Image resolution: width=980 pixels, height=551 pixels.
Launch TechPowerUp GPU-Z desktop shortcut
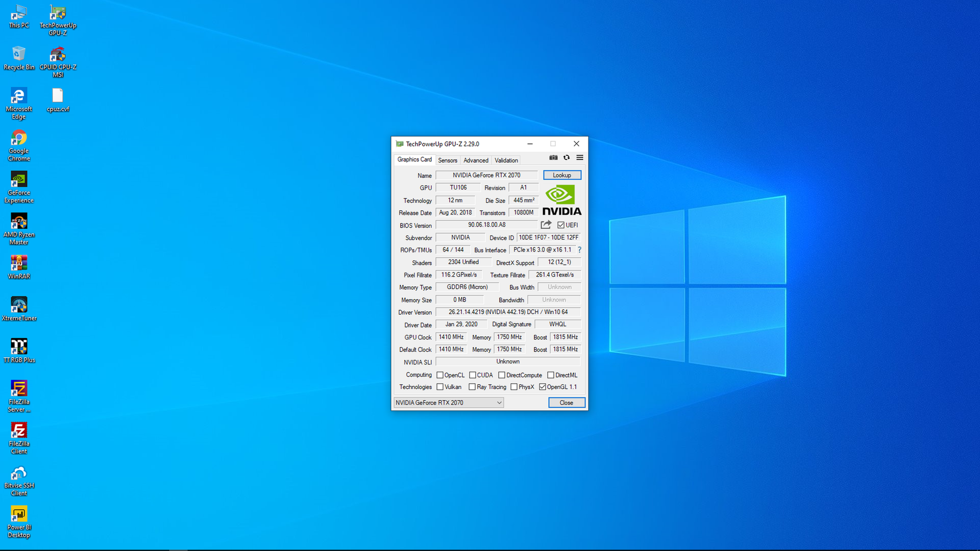58,20
